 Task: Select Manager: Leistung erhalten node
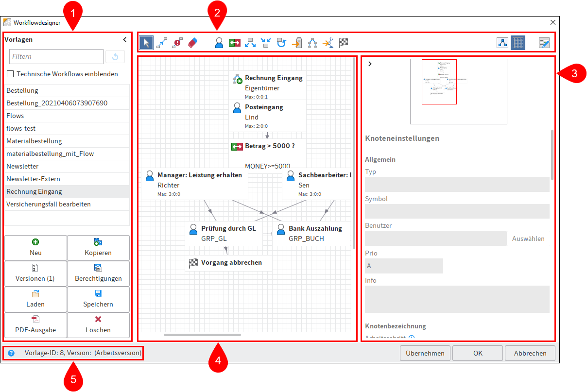194,184
